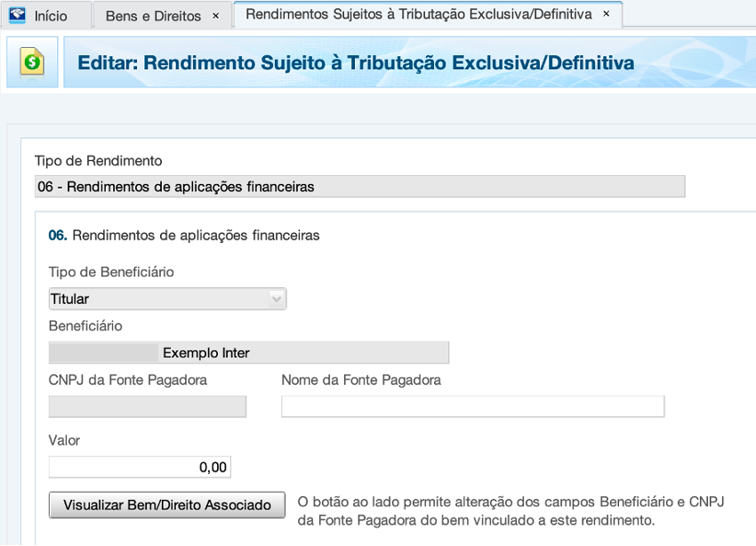Click the arrow on the Titular combo box
Image resolution: width=756 pixels, height=546 pixels.
pos(276,299)
